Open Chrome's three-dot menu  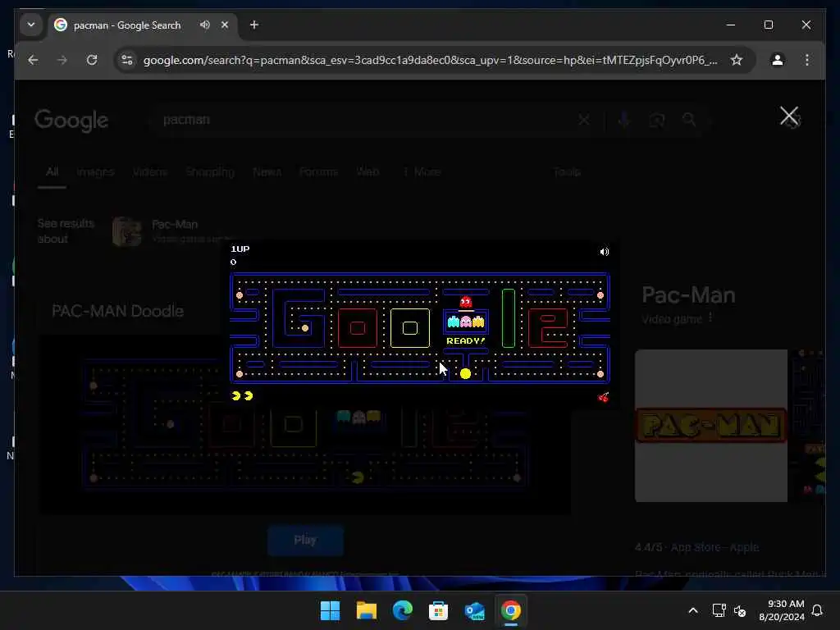pyautogui.click(x=807, y=60)
